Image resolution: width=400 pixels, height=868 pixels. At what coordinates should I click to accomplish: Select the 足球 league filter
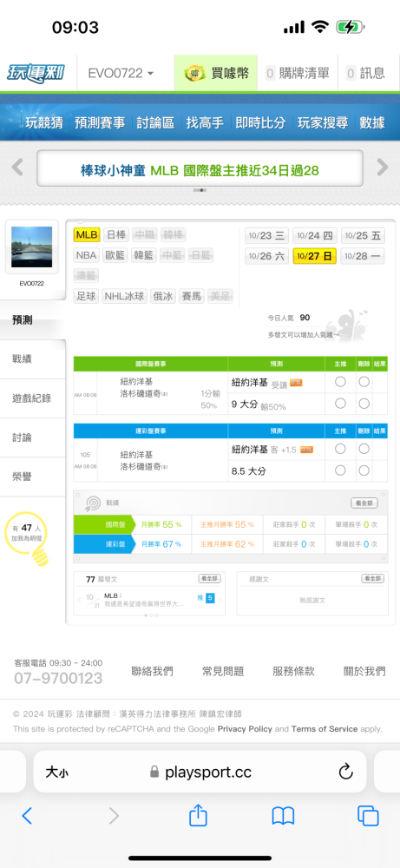pos(86,296)
